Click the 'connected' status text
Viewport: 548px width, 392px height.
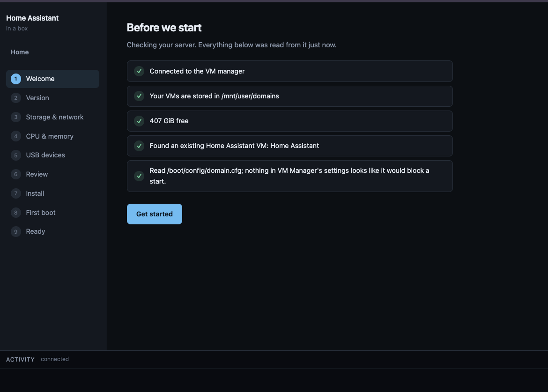pos(55,359)
